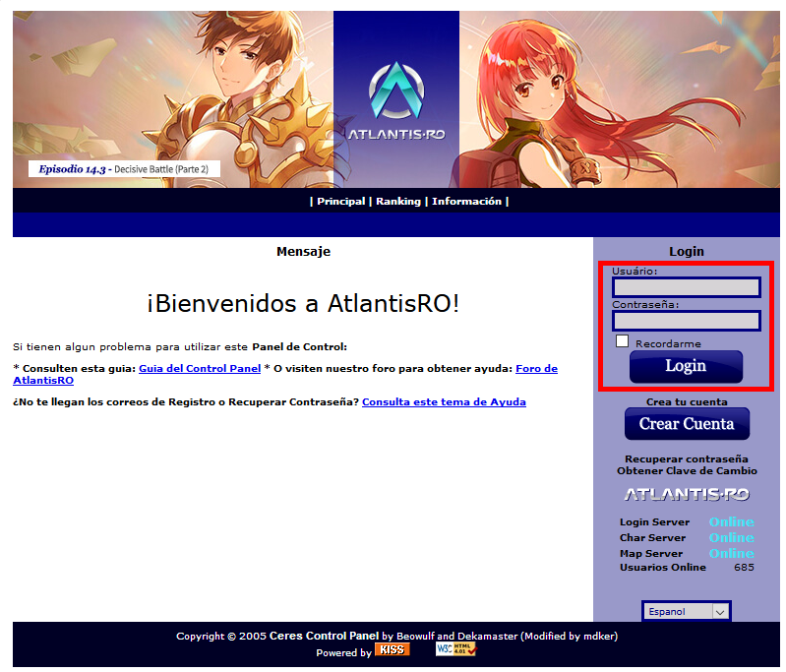786x672 pixels.
Task: Click the armored knight banner artwork
Action: 173,99
